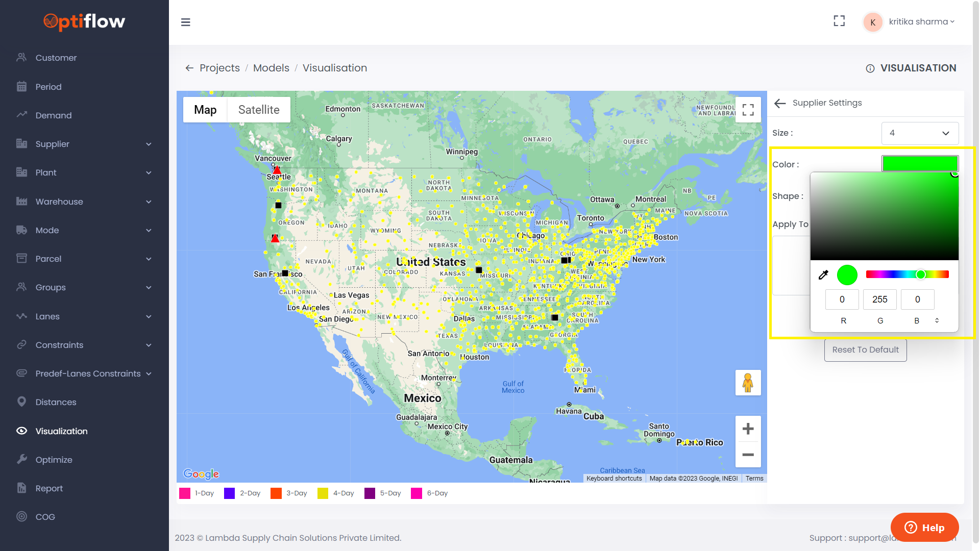Open the Size dropdown set to 4
This screenshot has width=980, height=551.
(x=919, y=133)
